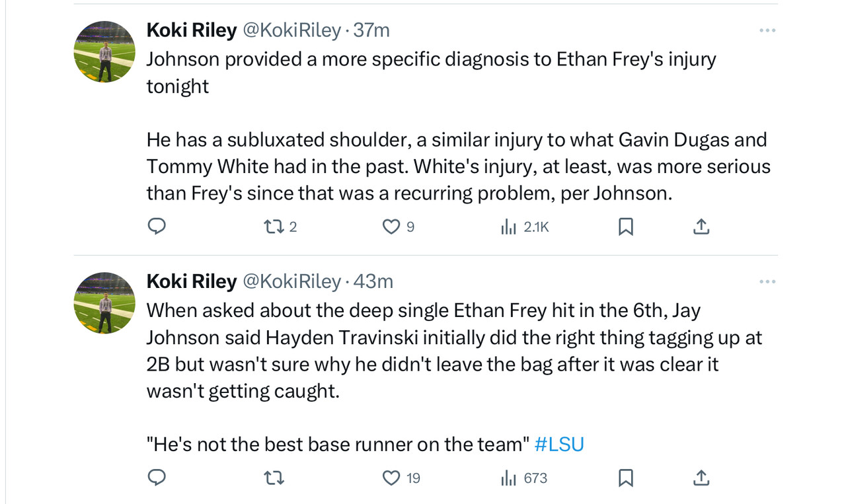This screenshot has width=846, height=504.
Task: Like the tweet with 19 likes
Action: pyautogui.click(x=391, y=478)
